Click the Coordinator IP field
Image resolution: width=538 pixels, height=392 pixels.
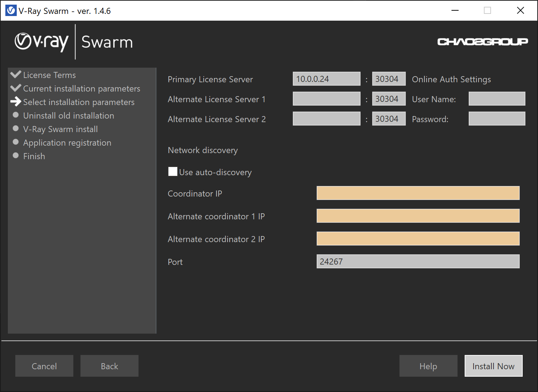(418, 193)
